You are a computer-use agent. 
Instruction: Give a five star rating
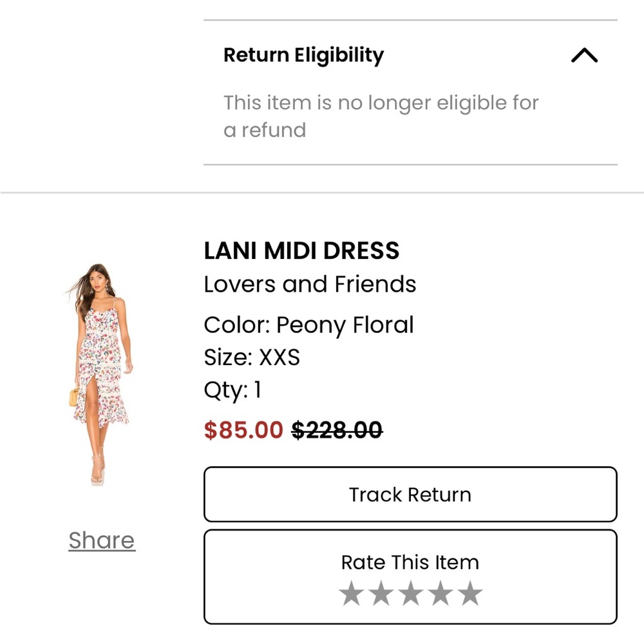point(471,594)
